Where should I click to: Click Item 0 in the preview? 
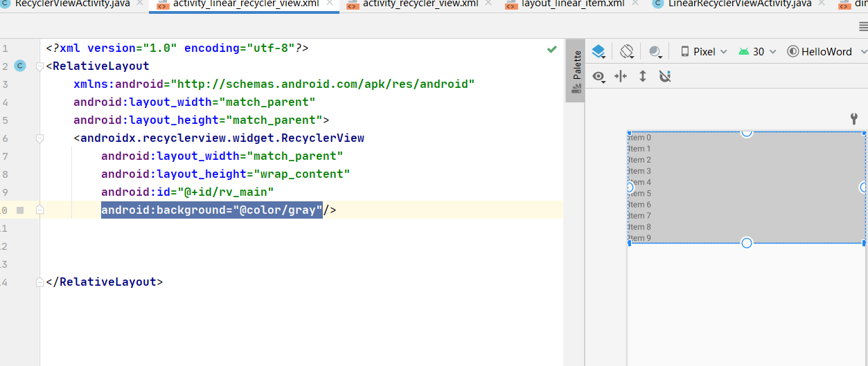(640, 138)
